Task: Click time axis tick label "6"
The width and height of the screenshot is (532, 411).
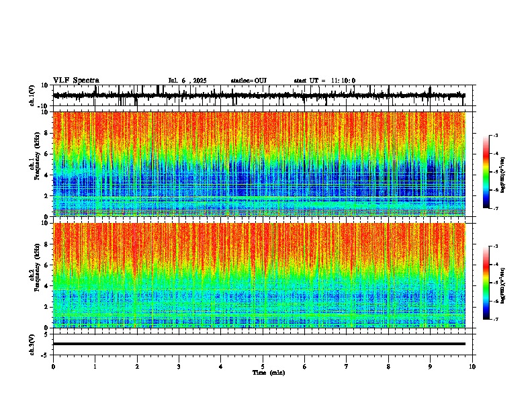Action: coord(305,367)
